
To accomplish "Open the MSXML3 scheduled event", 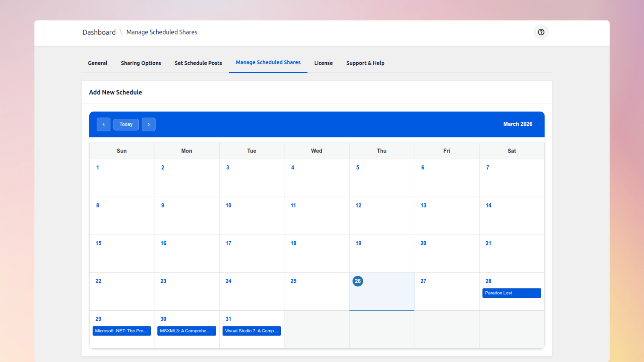I will coord(186,331).
